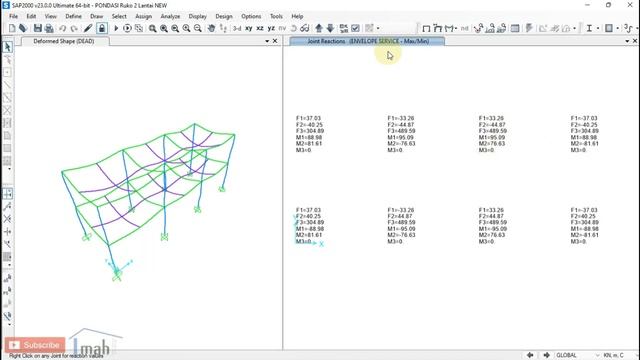Viewport: 640px width, 360px height.
Task: Select the pointer Select Object tool
Action: [7, 47]
